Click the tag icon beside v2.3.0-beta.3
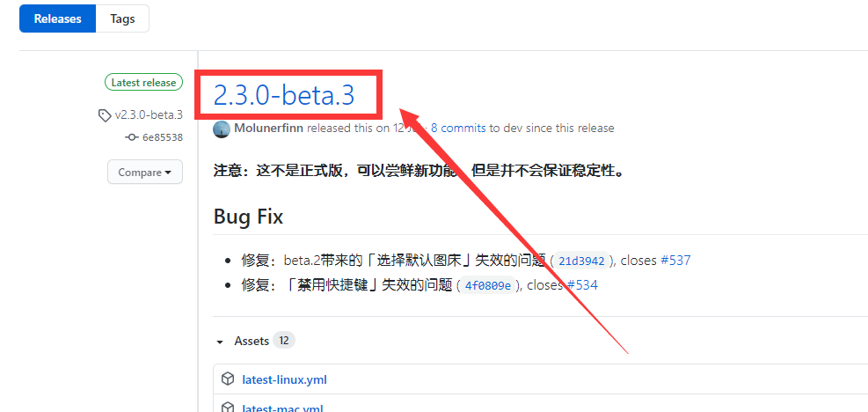 (105, 115)
